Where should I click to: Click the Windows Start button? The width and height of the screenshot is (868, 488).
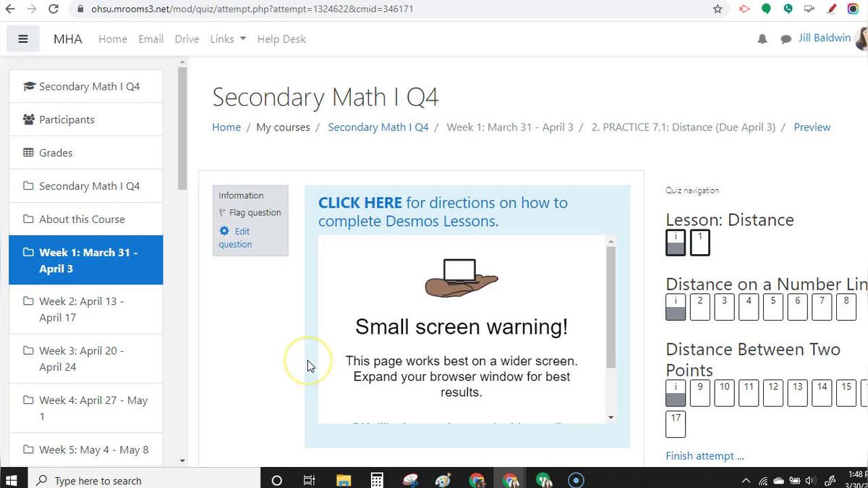[12, 480]
